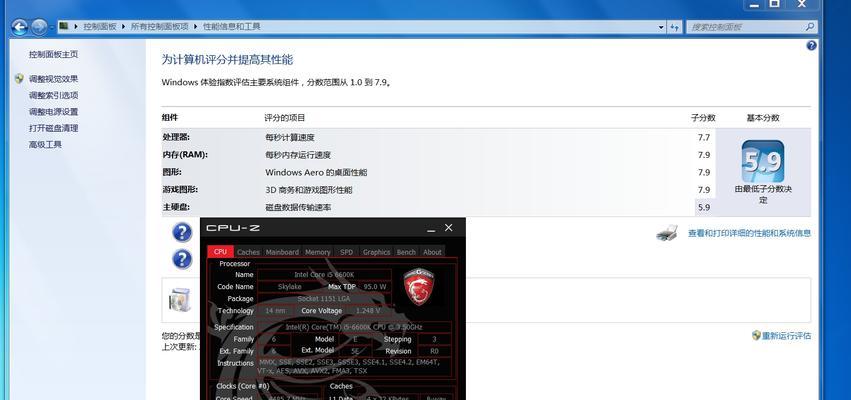Click the 内存(RAM) row subscore 7.9
The height and width of the screenshot is (400, 851).
click(704, 155)
